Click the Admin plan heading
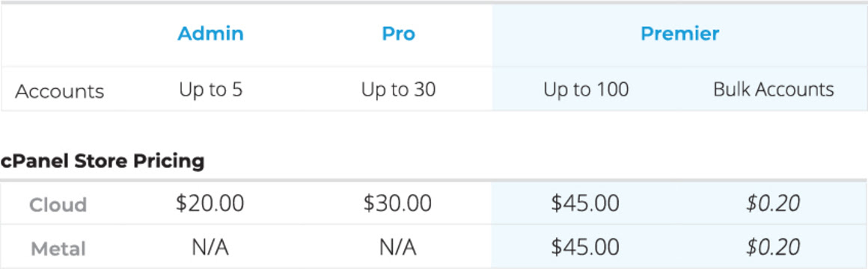 (x=210, y=34)
